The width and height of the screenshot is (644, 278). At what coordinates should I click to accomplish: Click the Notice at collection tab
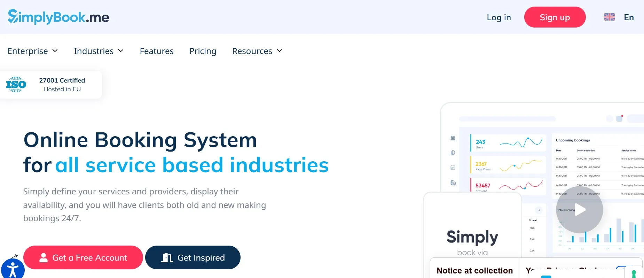474,270
